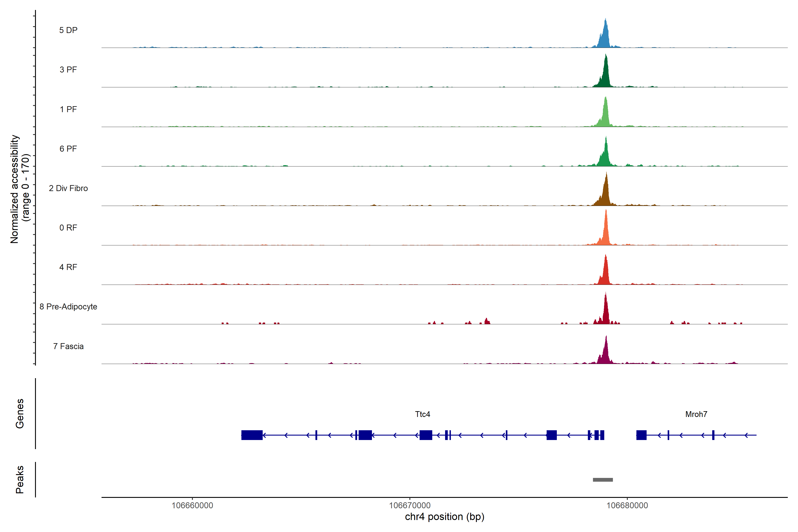Click the 106670000 axis tick label

coord(409,506)
